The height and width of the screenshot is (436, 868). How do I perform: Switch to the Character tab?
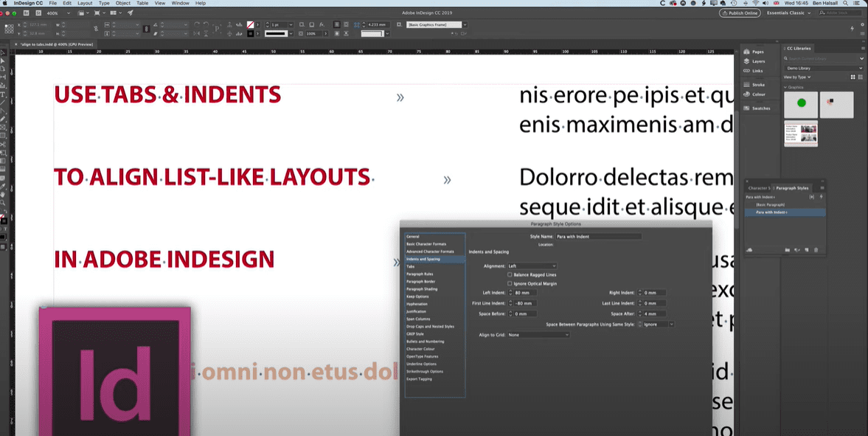click(758, 187)
